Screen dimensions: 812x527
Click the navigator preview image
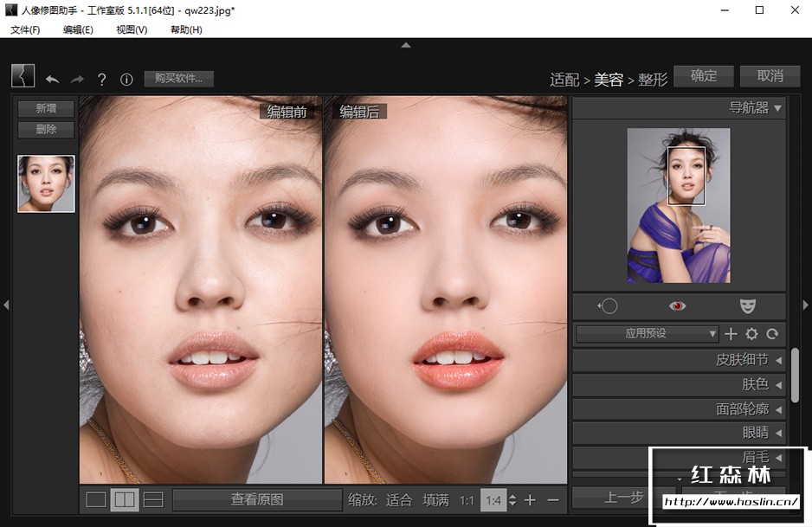[679, 205]
